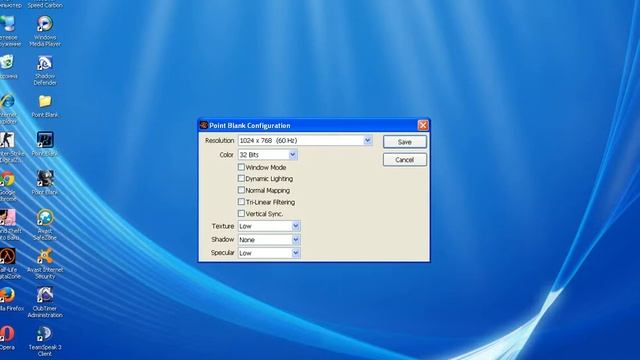Open the Point Blank folder on desktop
This screenshot has height=360, width=640.
point(45,106)
